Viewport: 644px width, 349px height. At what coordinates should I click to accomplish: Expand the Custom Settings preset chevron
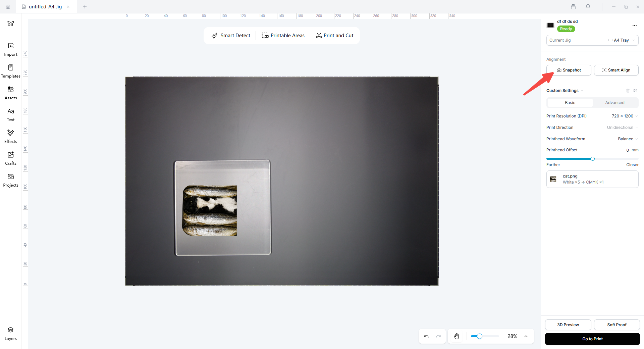click(x=582, y=91)
